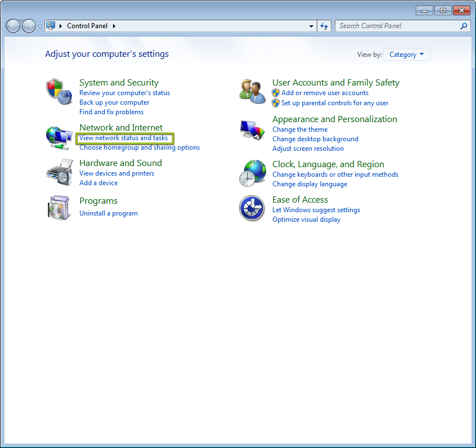Click the refresh button beside the address bar
The height and width of the screenshot is (448, 476).
(324, 26)
